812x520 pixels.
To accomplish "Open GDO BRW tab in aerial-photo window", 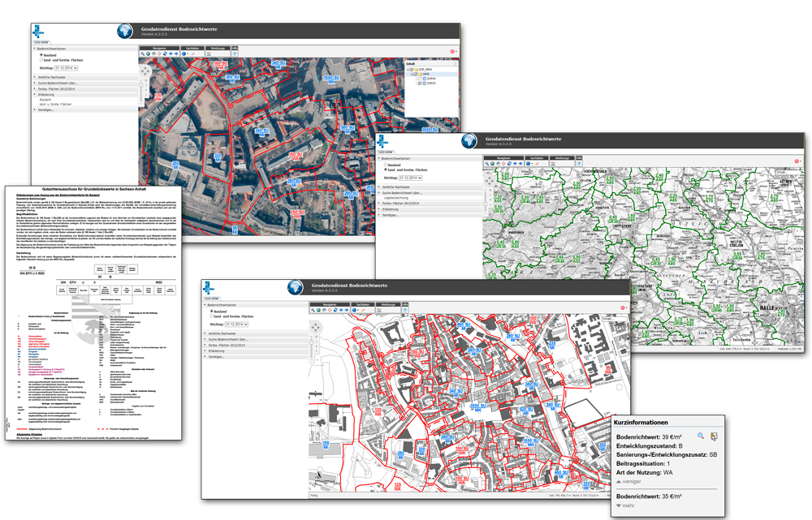I will 41,42.
